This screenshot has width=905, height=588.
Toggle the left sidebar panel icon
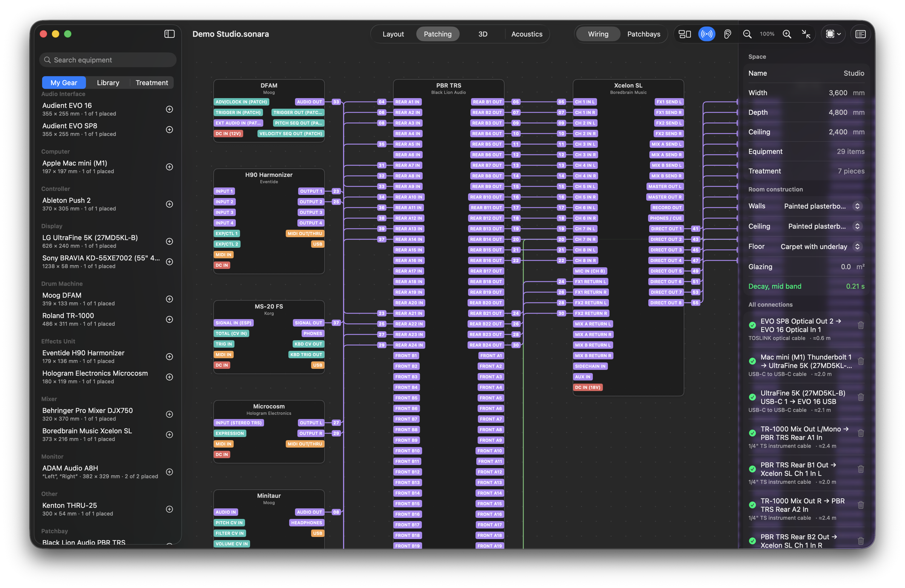point(169,34)
